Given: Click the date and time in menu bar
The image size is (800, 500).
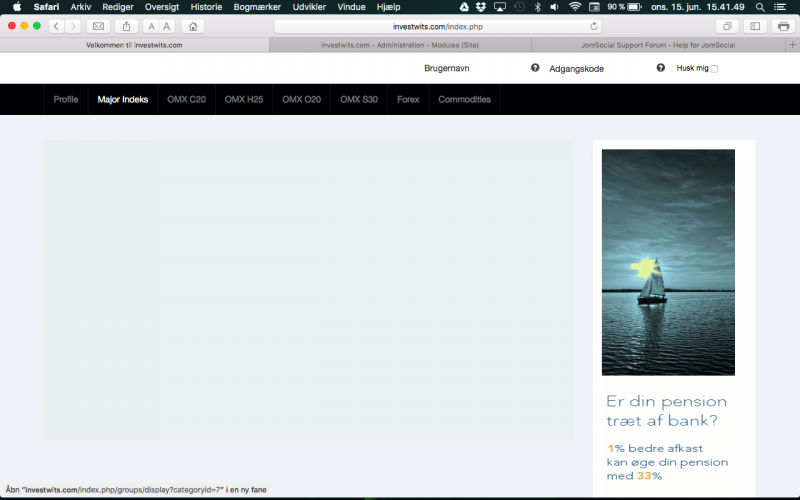Looking at the screenshot, I should pyautogui.click(x=697, y=7).
